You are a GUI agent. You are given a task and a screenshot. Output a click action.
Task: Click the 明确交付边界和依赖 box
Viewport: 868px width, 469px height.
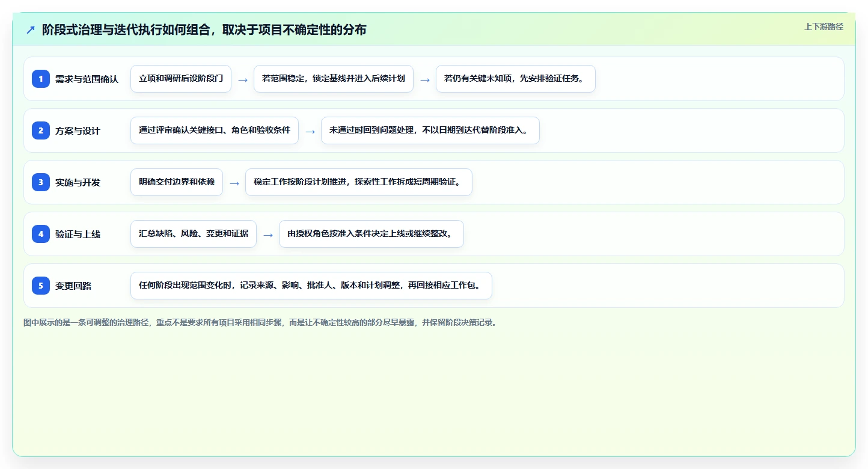pyautogui.click(x=177, y=182)
